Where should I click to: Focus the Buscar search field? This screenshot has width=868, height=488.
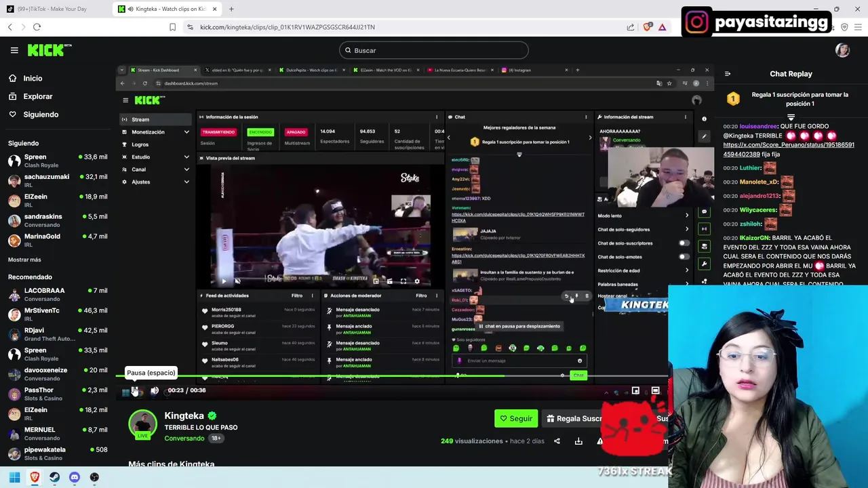point(434,50)
